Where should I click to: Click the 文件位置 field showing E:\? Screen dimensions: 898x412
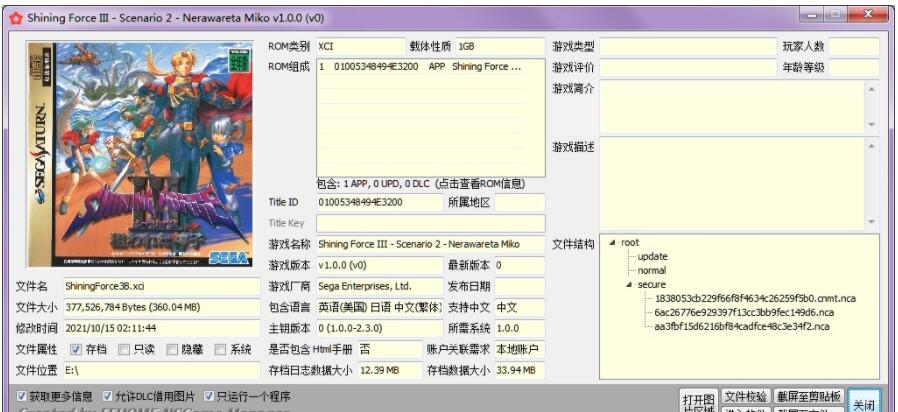(162, 371)
